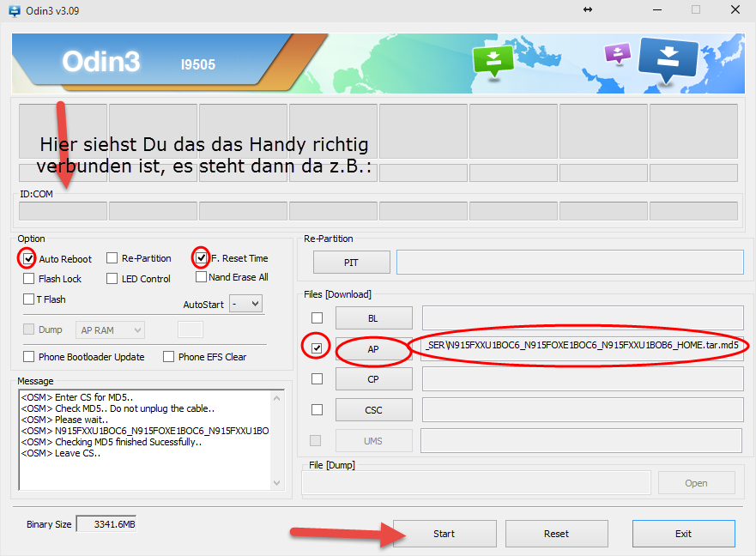Tick the CSC file checkbox
Image resolution: width=756 pixels, height=556 pixels.
(317, 409)
